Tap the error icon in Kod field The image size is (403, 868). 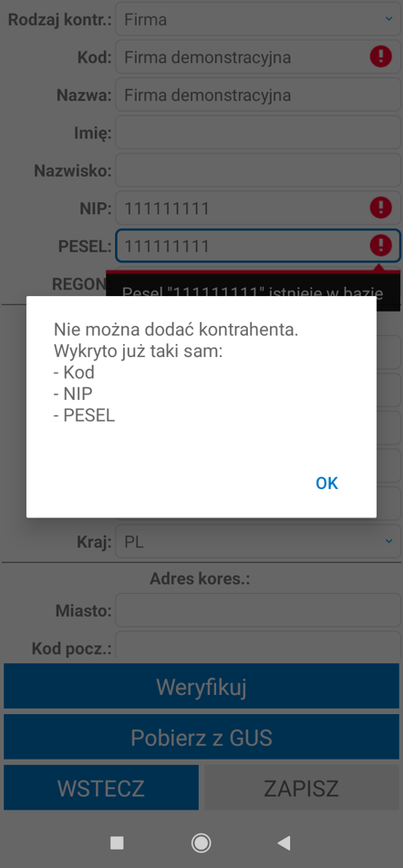(381, 56)
